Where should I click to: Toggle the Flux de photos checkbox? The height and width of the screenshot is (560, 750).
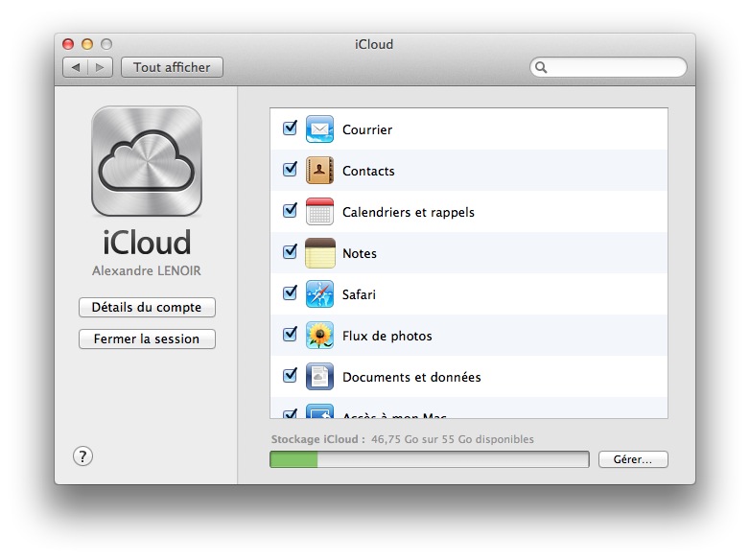[290, 335]
